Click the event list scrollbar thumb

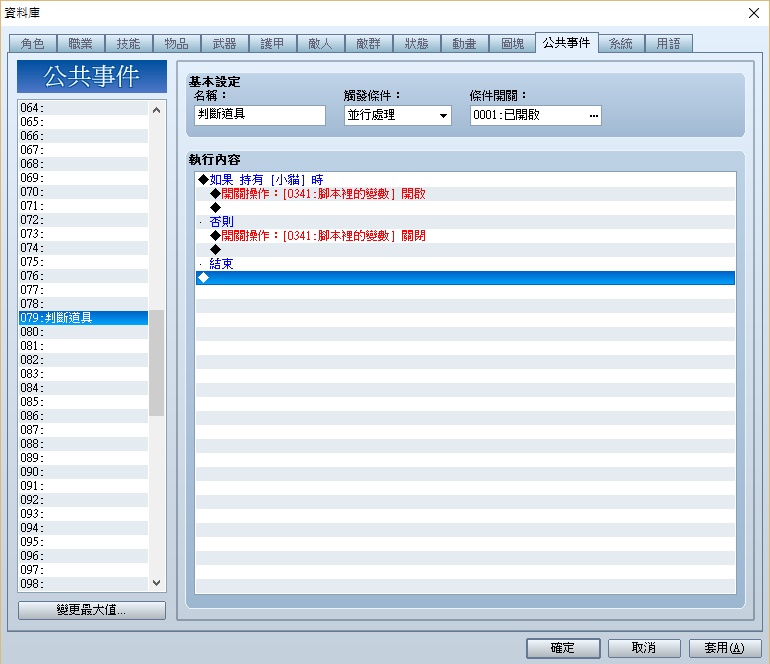[157, 363]
